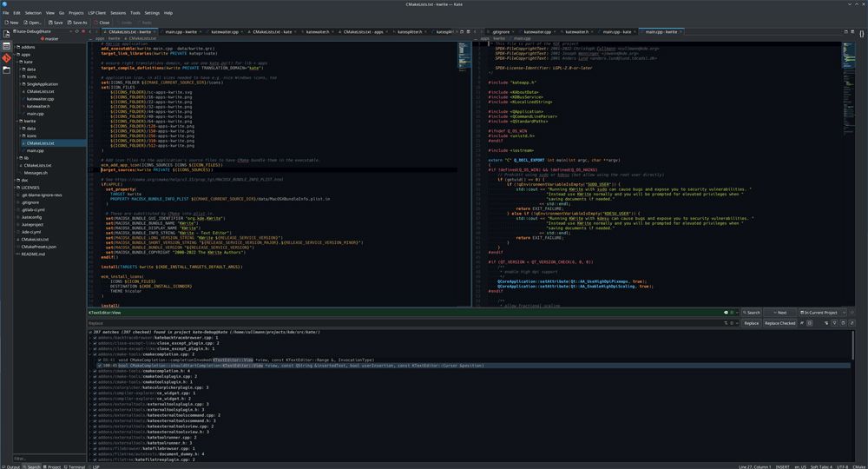
Task: Open the LSP tool view in bottom bar
Action: point(94,466)
